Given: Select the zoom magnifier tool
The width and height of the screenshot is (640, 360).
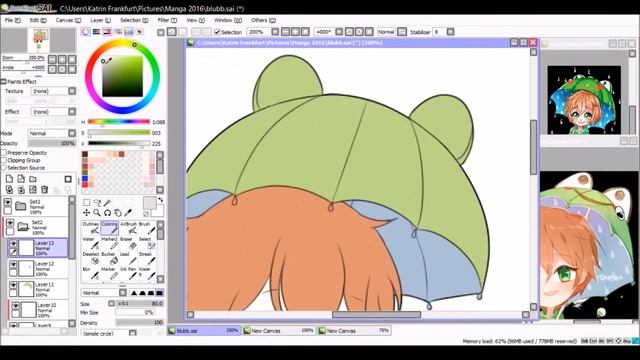Looking at the screenshot, I should 97,213.
